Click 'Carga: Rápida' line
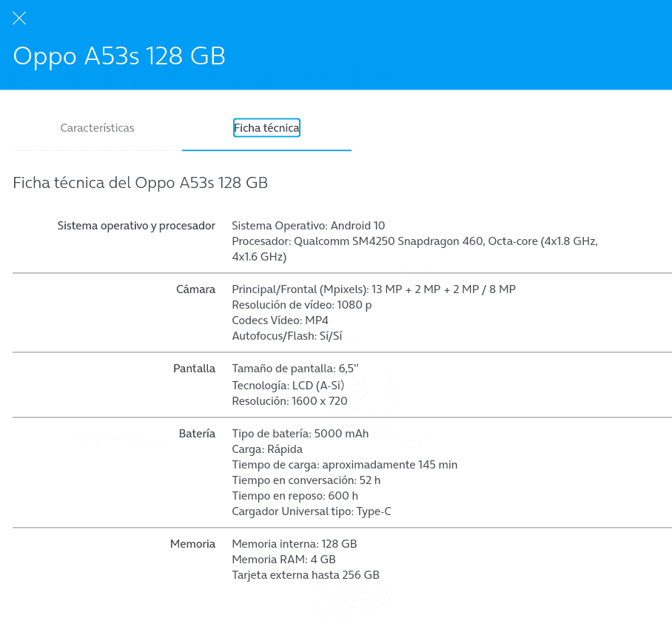Screen dimensions: 672x621 point(267,449)
